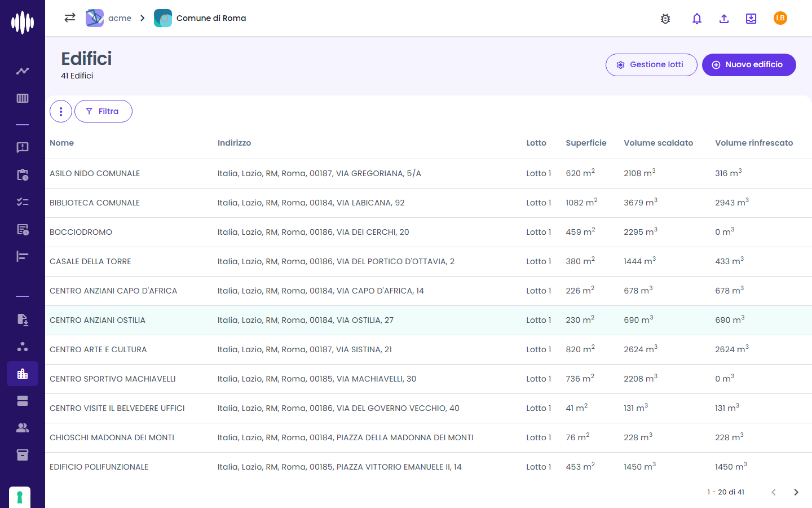Open the ASILO NIDO COMUNALE row
The image size is (812, 508).
429,174
